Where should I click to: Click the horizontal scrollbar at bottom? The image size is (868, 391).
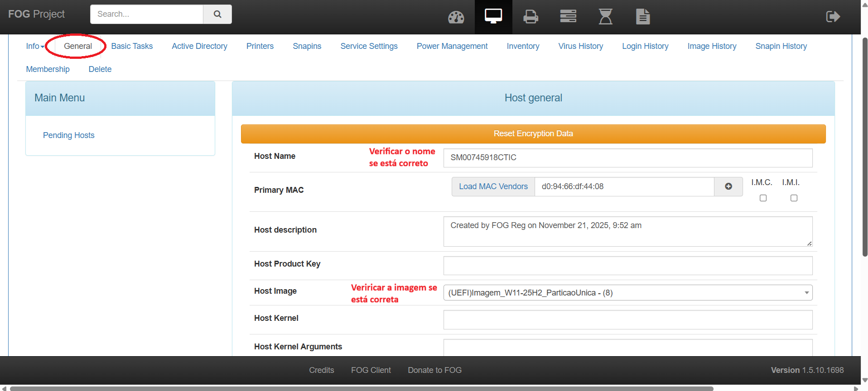(362, 388)
